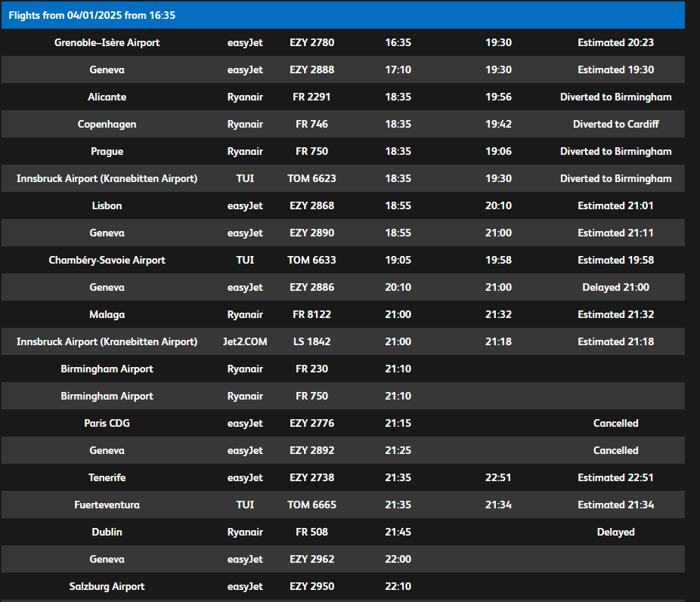Click Cancelled status in EZY 2892 row

pyautogui.click(x=615, y=450)
